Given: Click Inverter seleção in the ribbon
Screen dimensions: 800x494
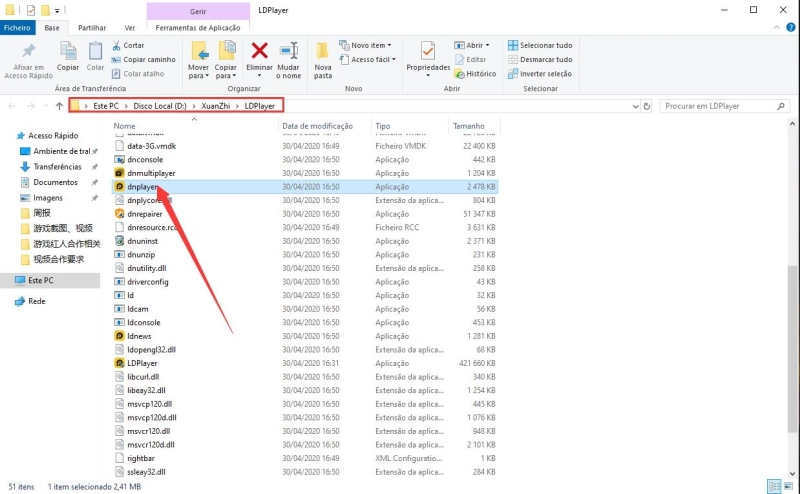Looking at the screenshot, I should 546,73.
